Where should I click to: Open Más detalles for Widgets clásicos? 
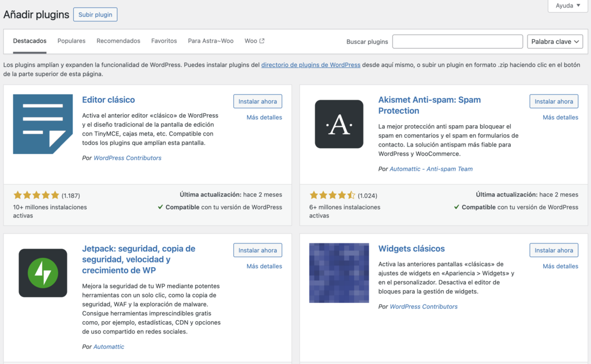click(560, 266)
